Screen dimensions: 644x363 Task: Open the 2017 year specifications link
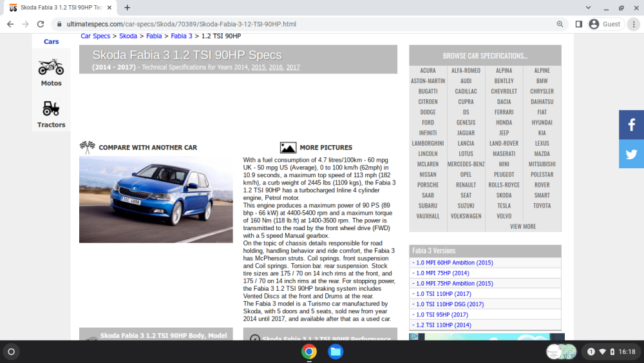pos(293,68)
